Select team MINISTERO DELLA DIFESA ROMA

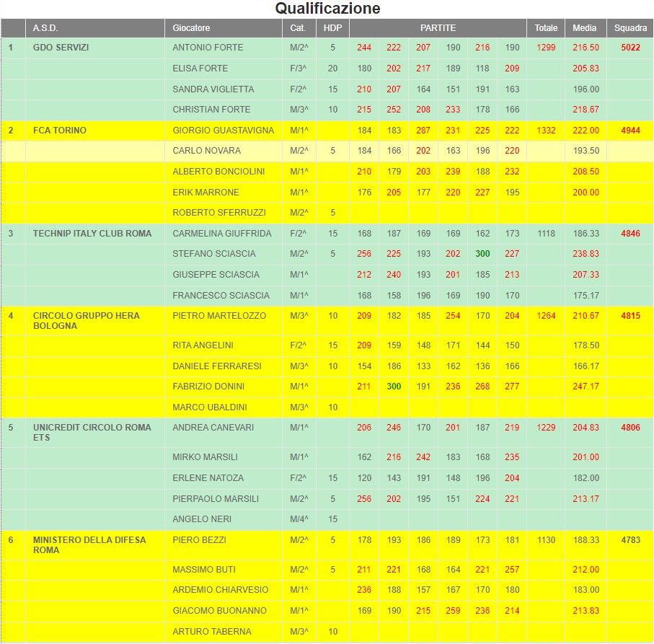tap(89, 545)
